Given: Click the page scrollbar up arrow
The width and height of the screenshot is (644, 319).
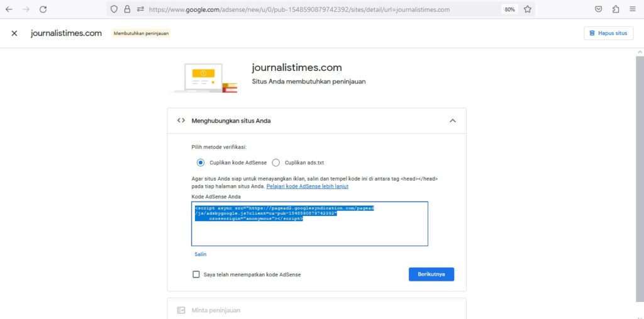Looking at the screenshot, I should click(640, 52).
